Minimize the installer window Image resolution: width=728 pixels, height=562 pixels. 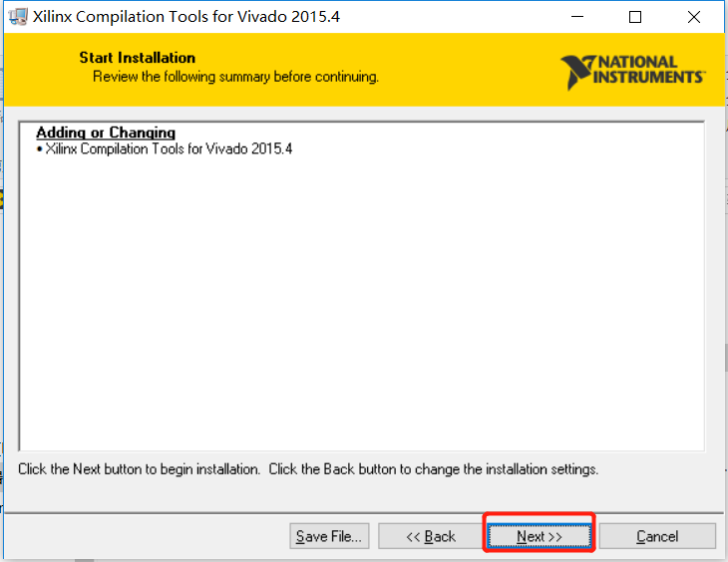[x=577, y=17]
